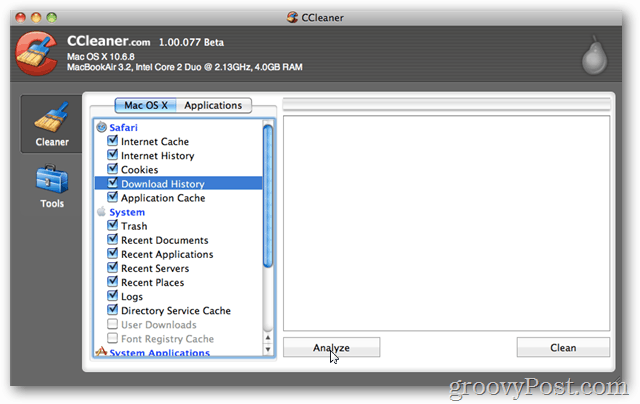Uncheck the Recent Applications checkbox
Image resolution: width=640 pixels, height=404 pixels.
(112, 253)
